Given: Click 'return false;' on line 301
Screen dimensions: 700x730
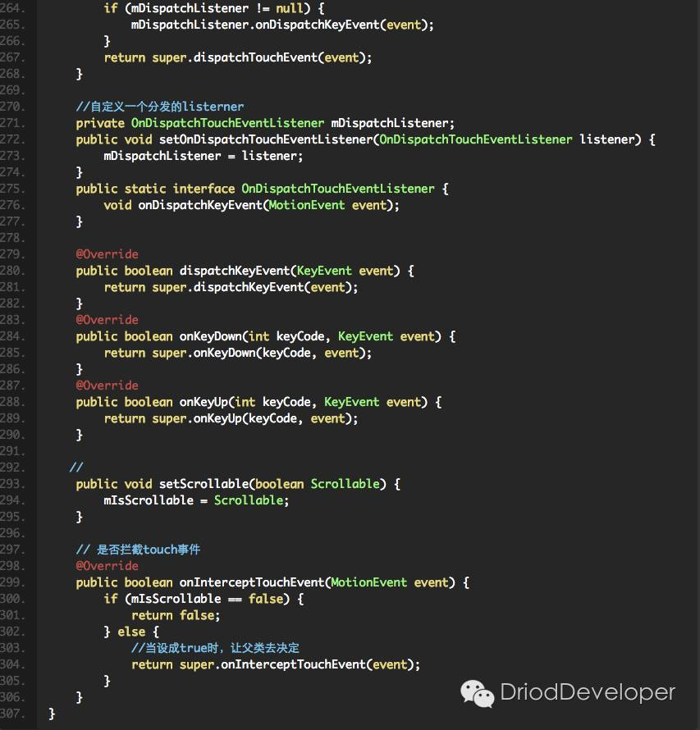Looking at the screenshot, I should click(176, 615).
